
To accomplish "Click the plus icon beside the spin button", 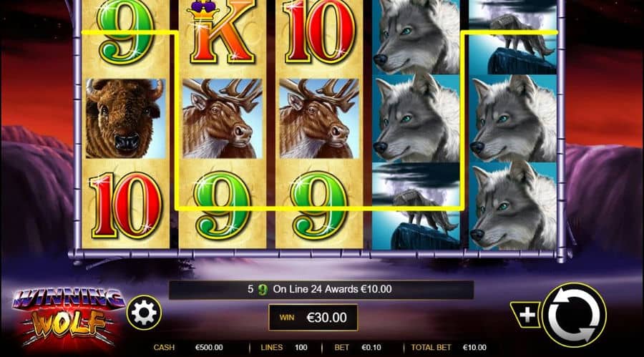I will tap(526, 315).
